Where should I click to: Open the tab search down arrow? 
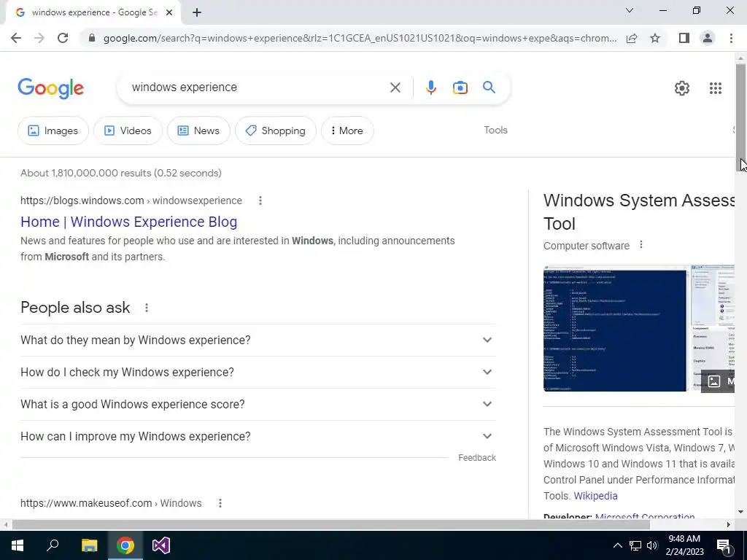tap(630, 10)
